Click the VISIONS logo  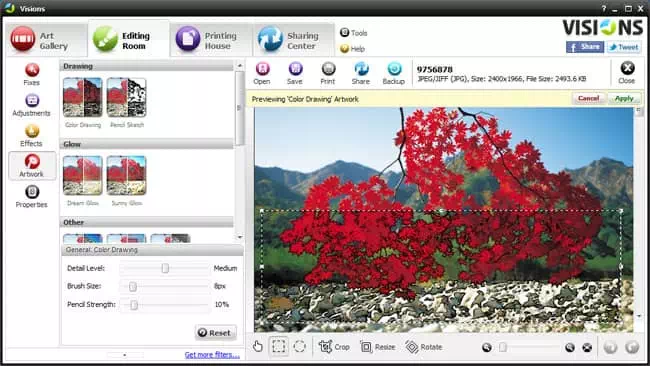point(603,28)
